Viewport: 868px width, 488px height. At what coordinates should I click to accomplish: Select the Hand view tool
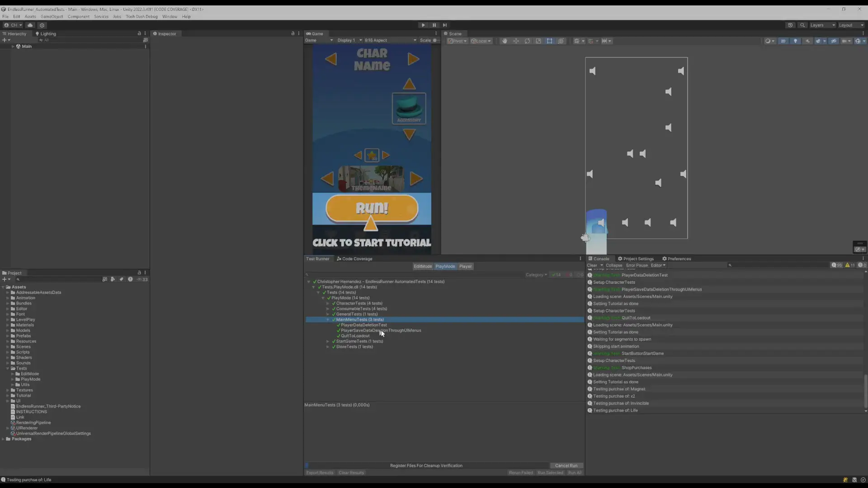point(505,41)
